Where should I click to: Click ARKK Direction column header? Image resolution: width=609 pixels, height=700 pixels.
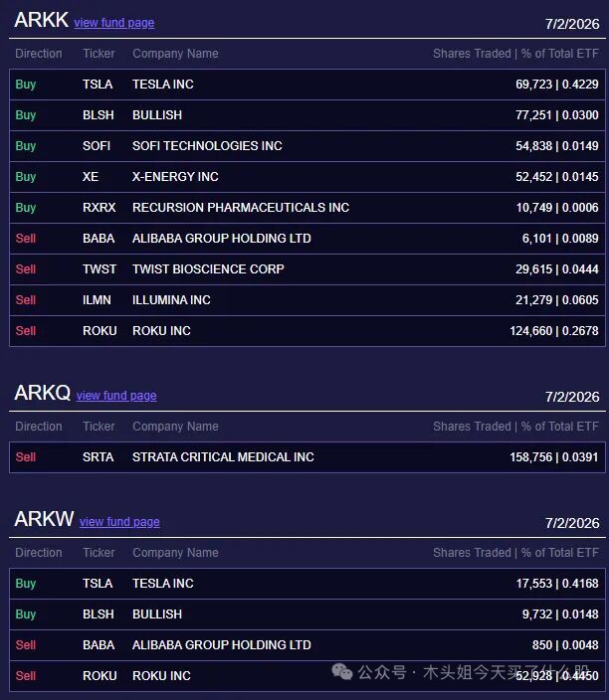pos(39,54)
